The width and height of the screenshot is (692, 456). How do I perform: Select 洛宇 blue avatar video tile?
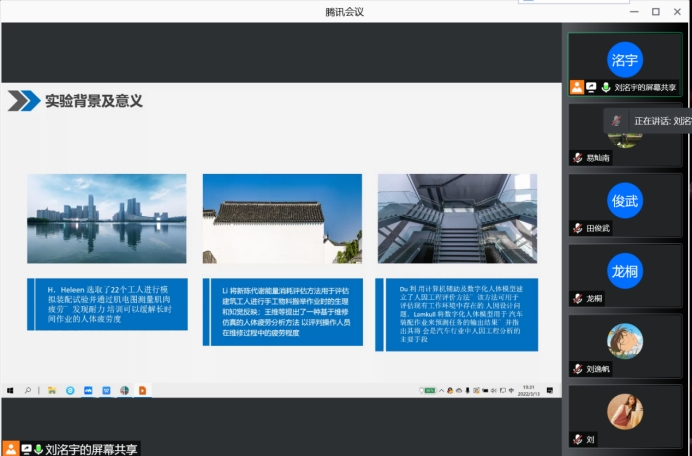pyautogui.click(x=625, y=59)
